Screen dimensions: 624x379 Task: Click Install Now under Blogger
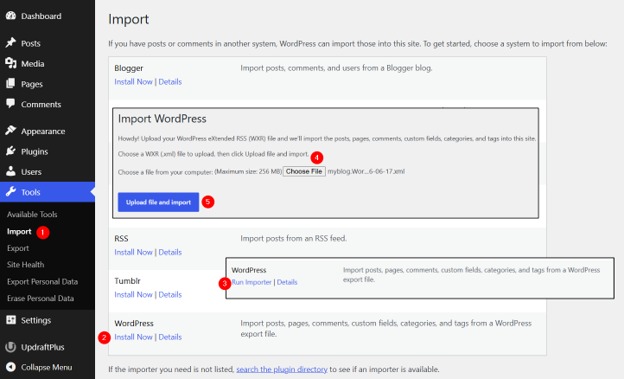(x=133, y=82)
